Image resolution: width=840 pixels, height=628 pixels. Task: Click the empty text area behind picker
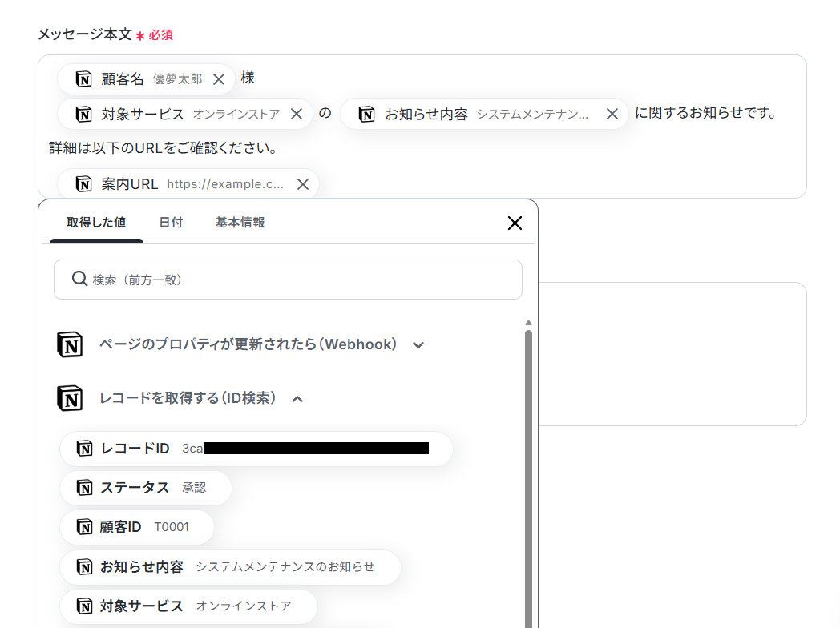pos(672,354)
